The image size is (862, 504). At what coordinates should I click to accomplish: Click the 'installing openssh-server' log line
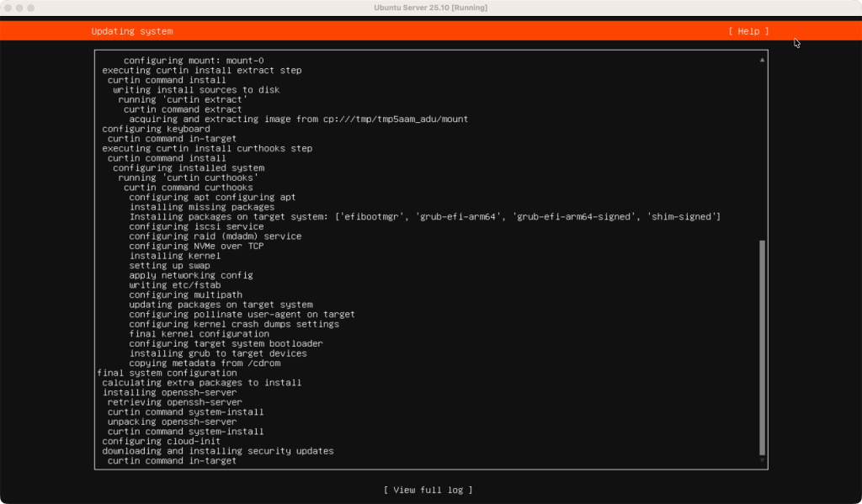(169, 392)
